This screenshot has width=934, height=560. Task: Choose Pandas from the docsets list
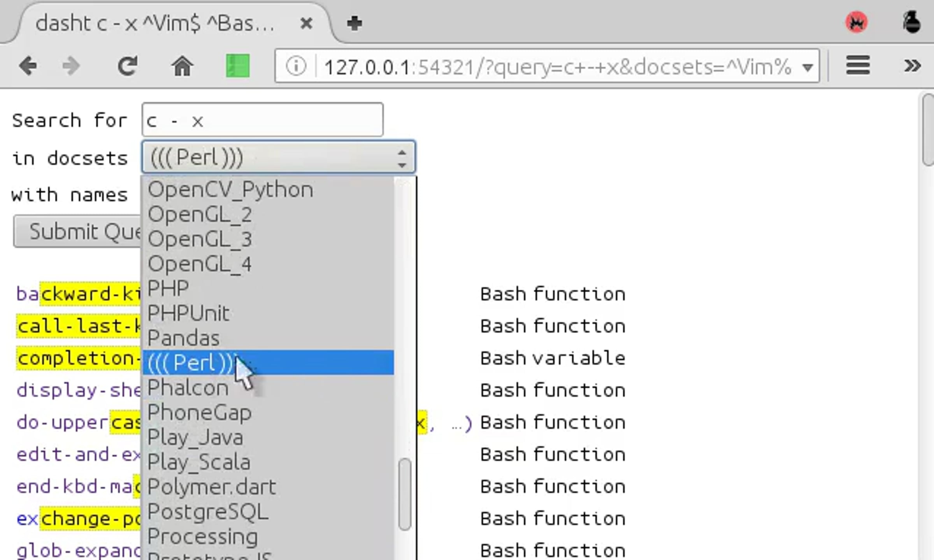point(269,338)
